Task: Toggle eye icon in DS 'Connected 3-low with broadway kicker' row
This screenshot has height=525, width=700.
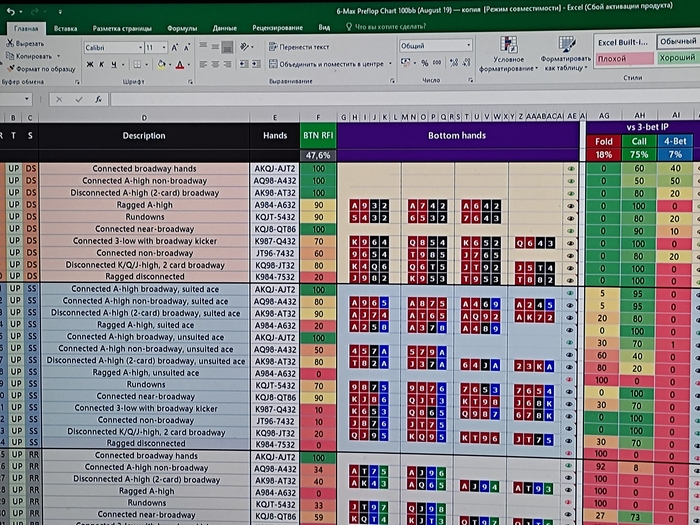Action: 571,243
